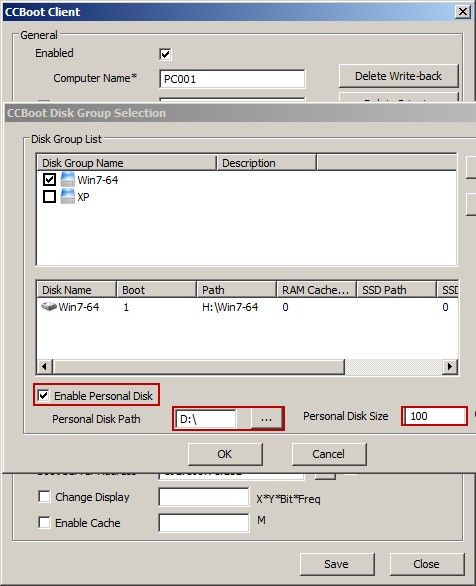Click Cancel in Disk Group Selection
Screen dimensions: 476x586
click(328, 454)
